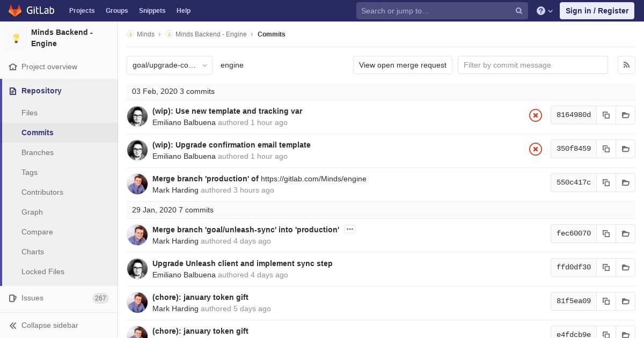
Task: Browse files at commit 550c417c
Action: 625,182
